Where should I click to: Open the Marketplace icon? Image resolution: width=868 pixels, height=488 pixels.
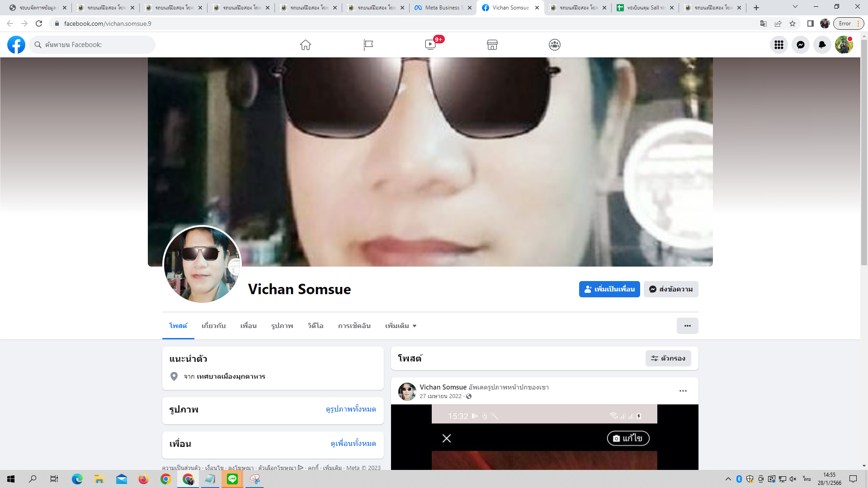492,45
